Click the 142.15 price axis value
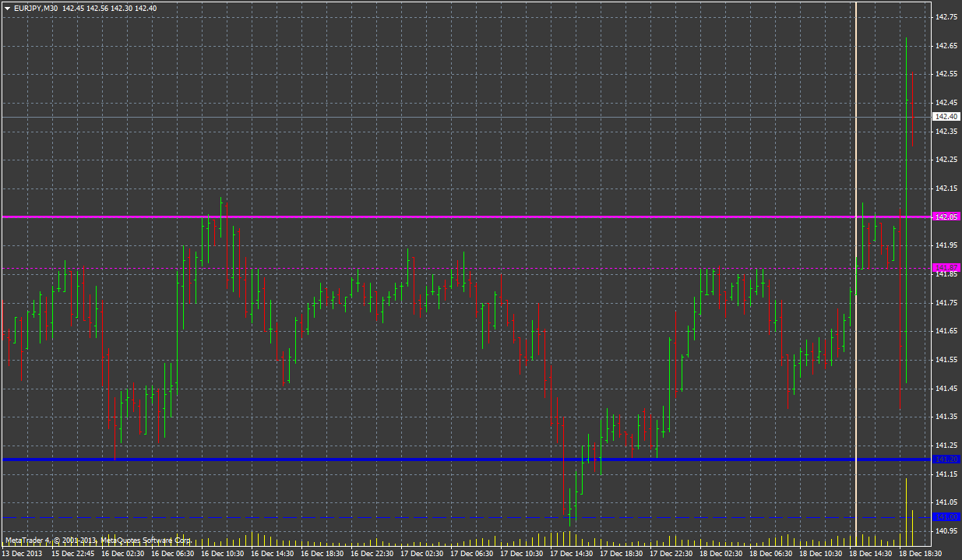Screen dimensions: 962x560 click(946, 188)
